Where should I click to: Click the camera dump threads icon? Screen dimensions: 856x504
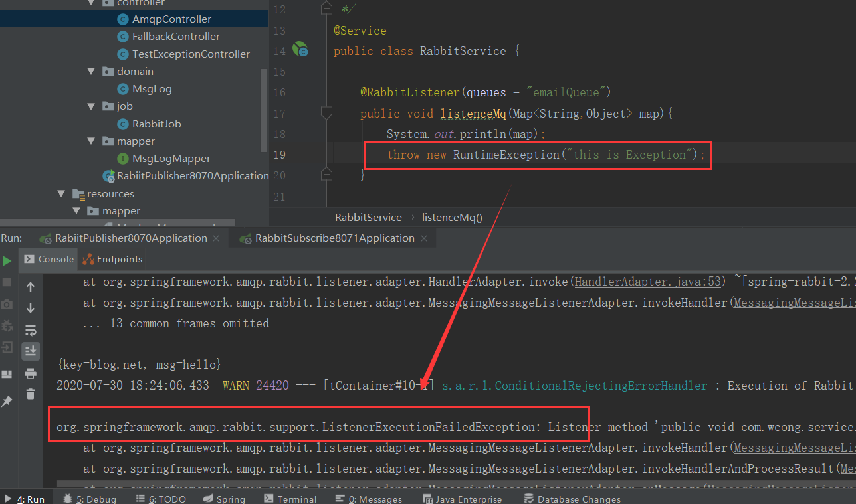[x=7, y=304]
